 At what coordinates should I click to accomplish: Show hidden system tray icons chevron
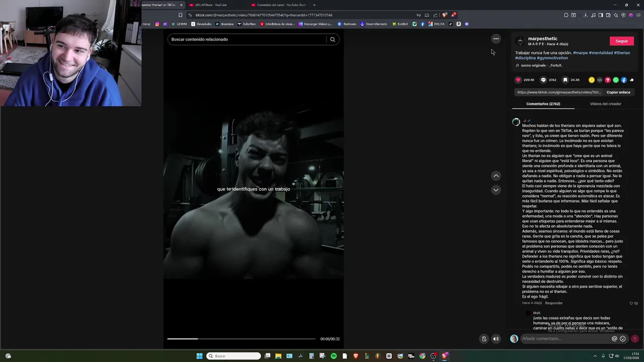[595, 356]
